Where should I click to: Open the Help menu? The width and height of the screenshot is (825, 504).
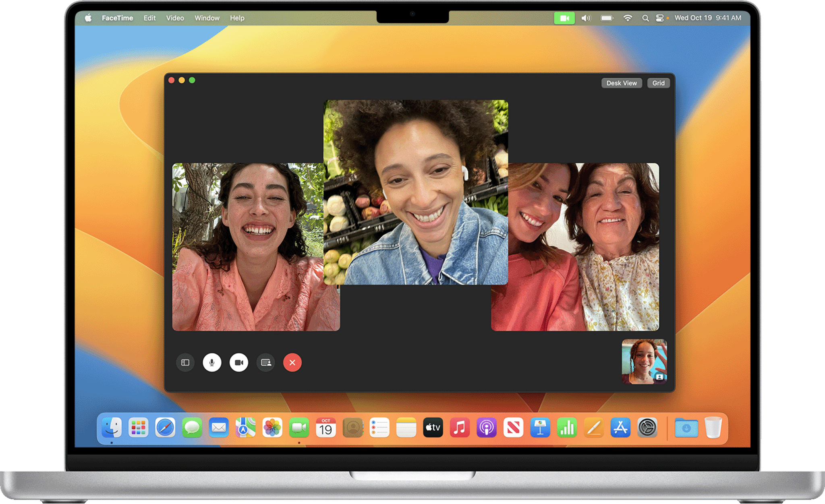pos(237,18)
